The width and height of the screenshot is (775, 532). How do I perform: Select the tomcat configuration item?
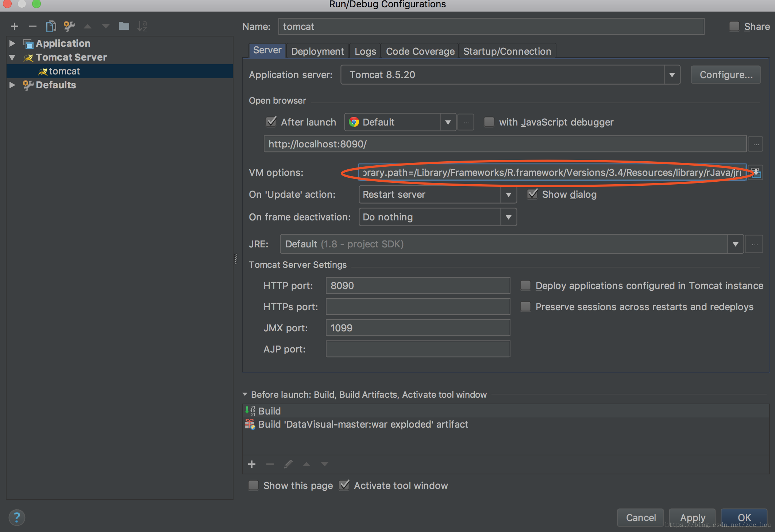point(120,71)
